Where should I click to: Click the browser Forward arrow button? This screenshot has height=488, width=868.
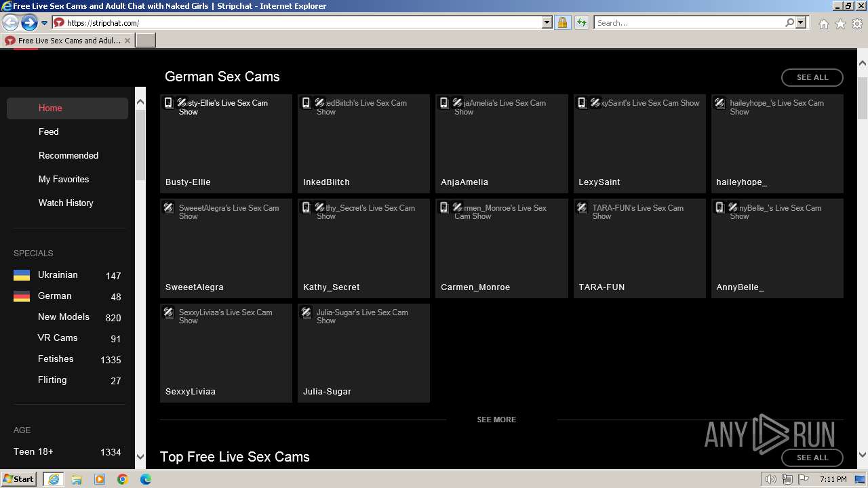coord(29,22)
